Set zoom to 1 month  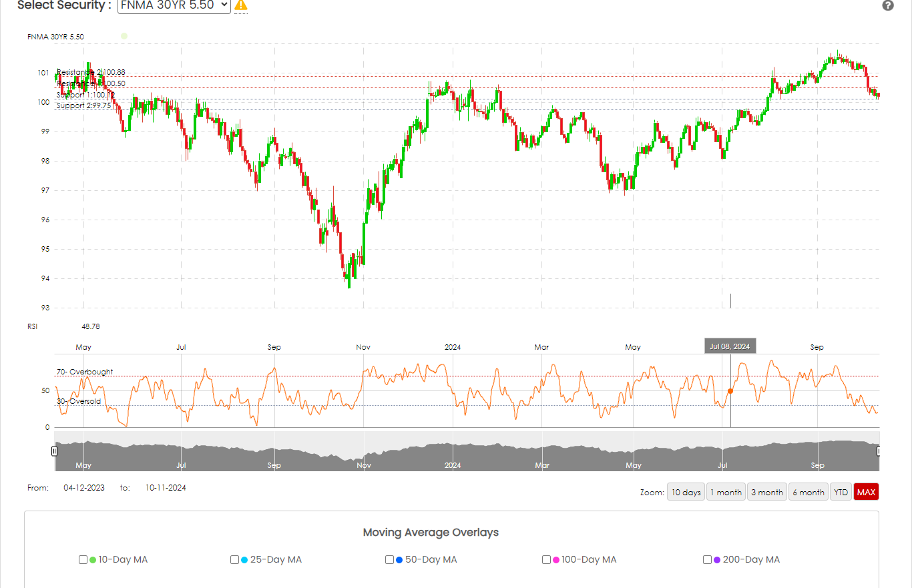point(726,492)
